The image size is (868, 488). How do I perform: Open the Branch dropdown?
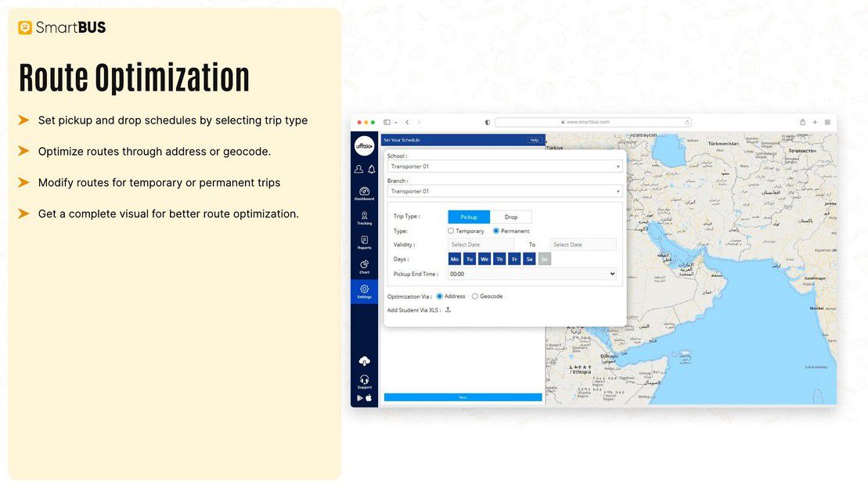pos(504,191)
